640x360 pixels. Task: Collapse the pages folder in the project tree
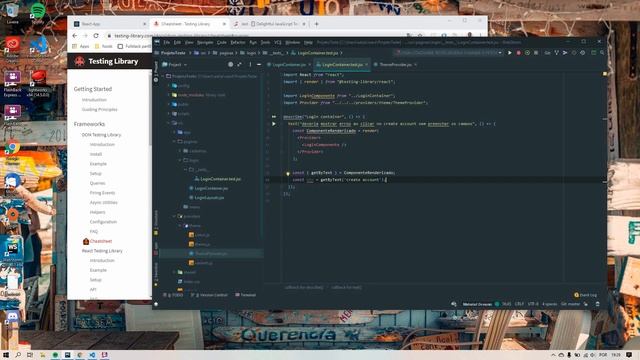174,142
